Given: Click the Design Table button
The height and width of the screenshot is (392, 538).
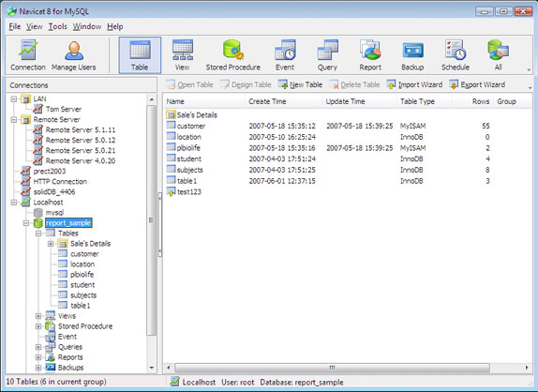Looking at the screenshot, I should coord(246,84).
